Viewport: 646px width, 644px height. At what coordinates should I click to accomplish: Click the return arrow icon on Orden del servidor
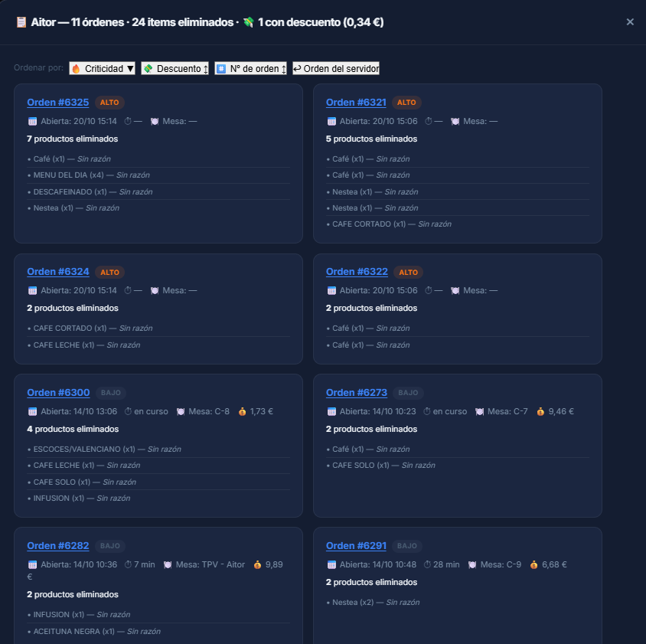pos(297,68)
